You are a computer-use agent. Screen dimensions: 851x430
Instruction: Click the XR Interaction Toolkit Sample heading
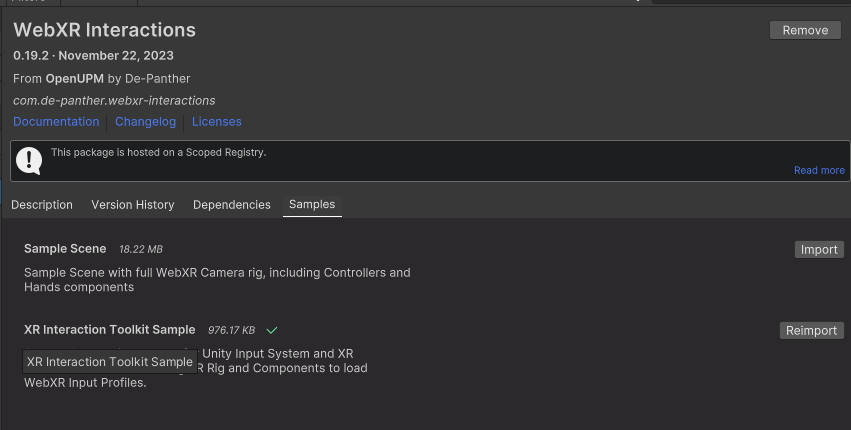[x=110, y=330]
